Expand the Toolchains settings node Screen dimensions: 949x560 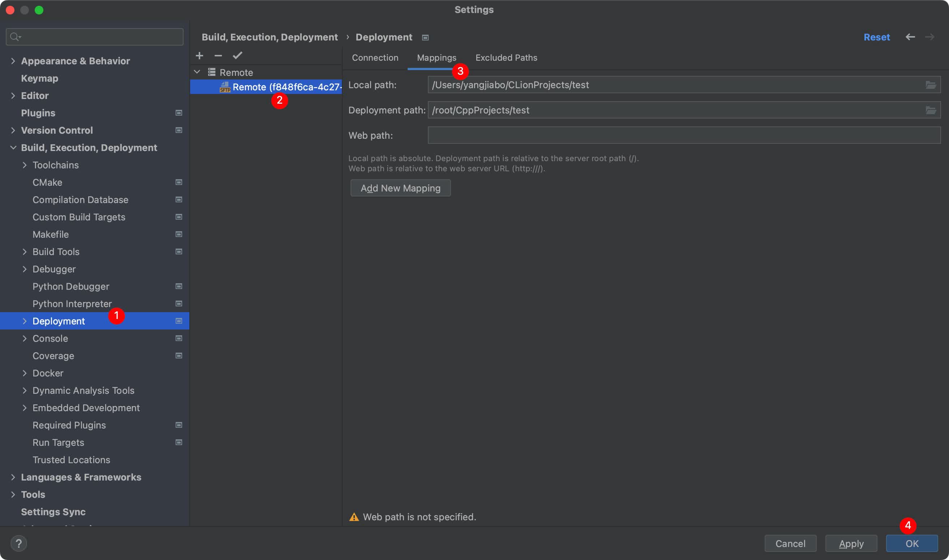(x=25, y=165)
